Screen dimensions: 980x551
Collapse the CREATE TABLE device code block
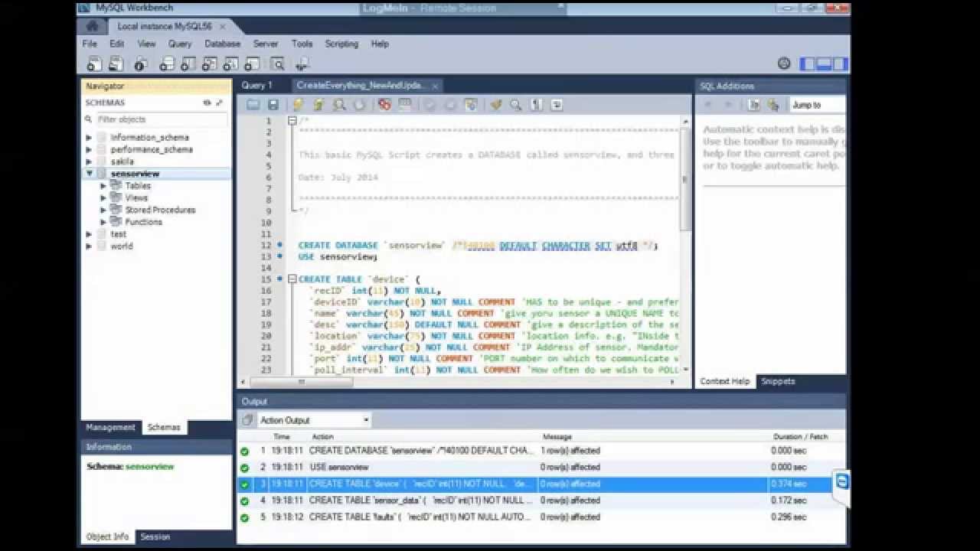click(292, 279)
